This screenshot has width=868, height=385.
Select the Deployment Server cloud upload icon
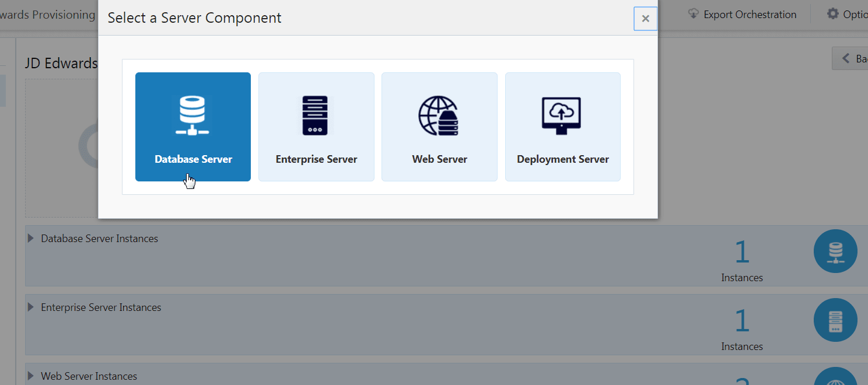(x=562, y=115)
